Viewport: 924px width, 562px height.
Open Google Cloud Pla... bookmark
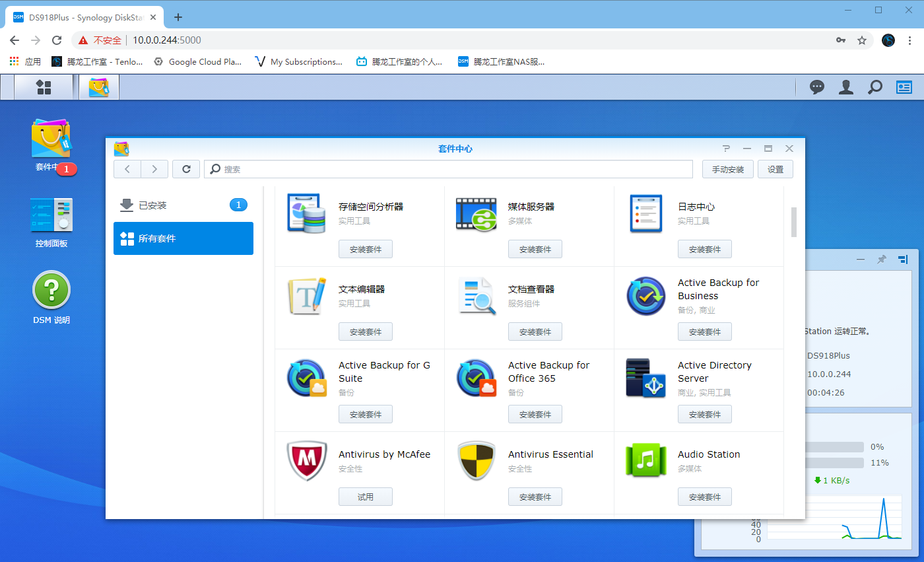coord(197,61)
